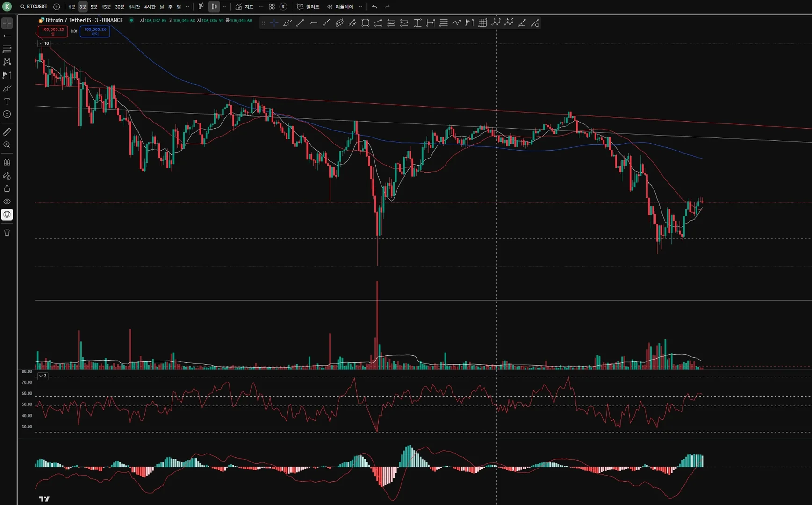Image resolution: width=812 pixels, height=505 pixels.
Task: Undo the last chart action
Action: 374,7
